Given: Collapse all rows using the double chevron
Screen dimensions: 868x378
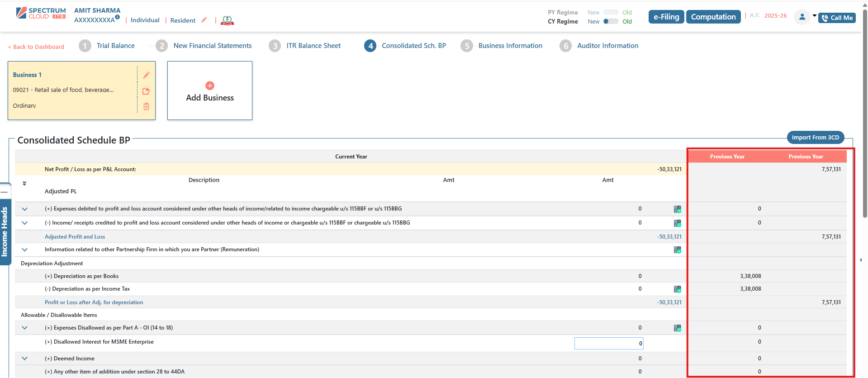Looking at the screenshot, I should [x=24, y=183].
